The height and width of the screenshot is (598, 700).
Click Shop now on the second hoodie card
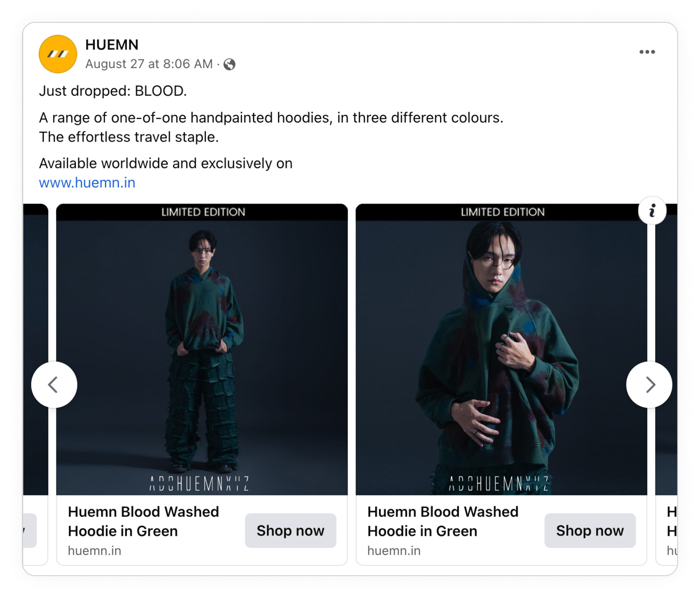click(590, 531)
